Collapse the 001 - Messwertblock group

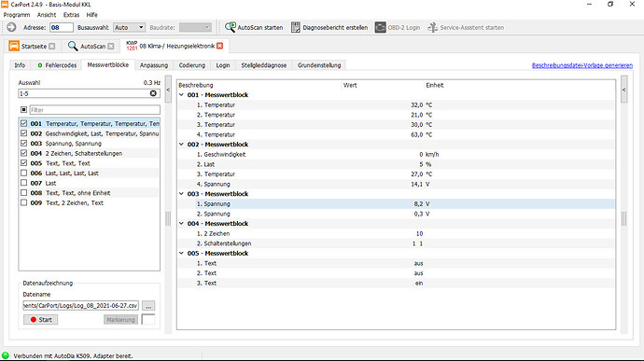click(x=182, y=95)
